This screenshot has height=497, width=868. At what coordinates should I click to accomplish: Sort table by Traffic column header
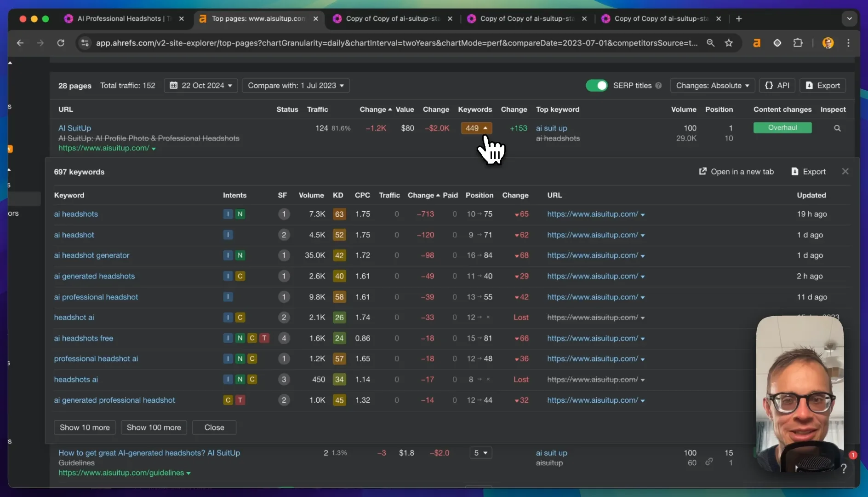tap(317, 110)
